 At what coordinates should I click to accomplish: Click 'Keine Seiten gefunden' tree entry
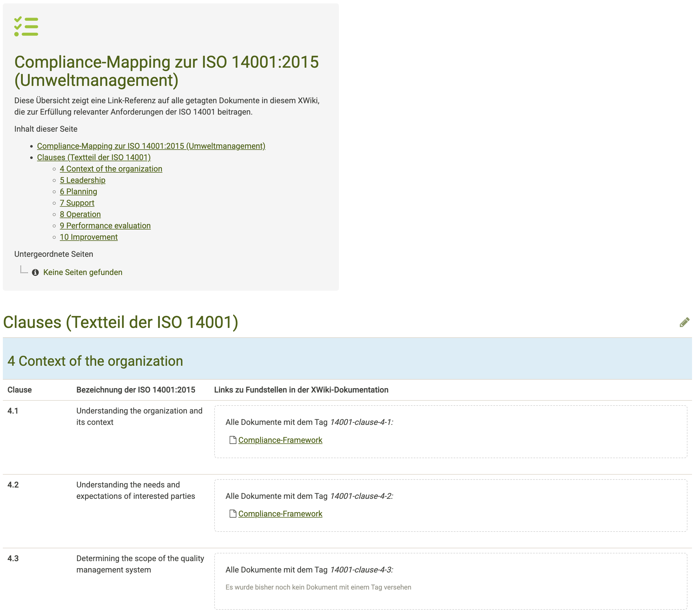tap(83, 272)
